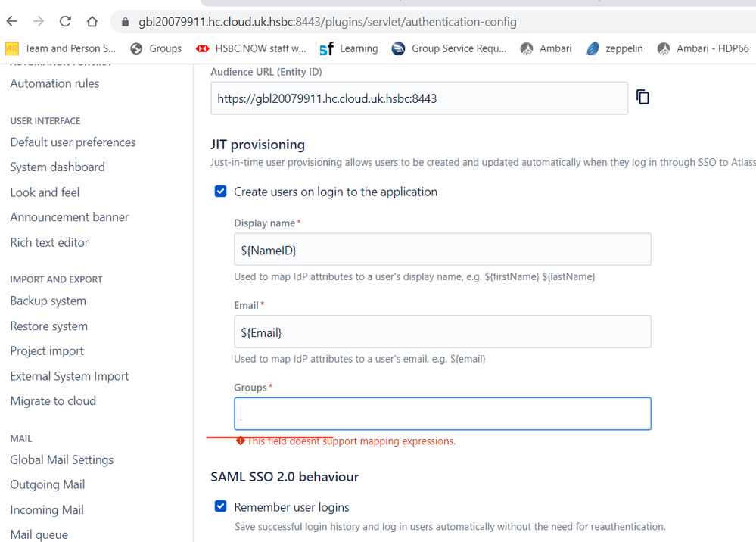Click Email helper text with ${email}
756x542 pixels.
(x=359, y=360)
